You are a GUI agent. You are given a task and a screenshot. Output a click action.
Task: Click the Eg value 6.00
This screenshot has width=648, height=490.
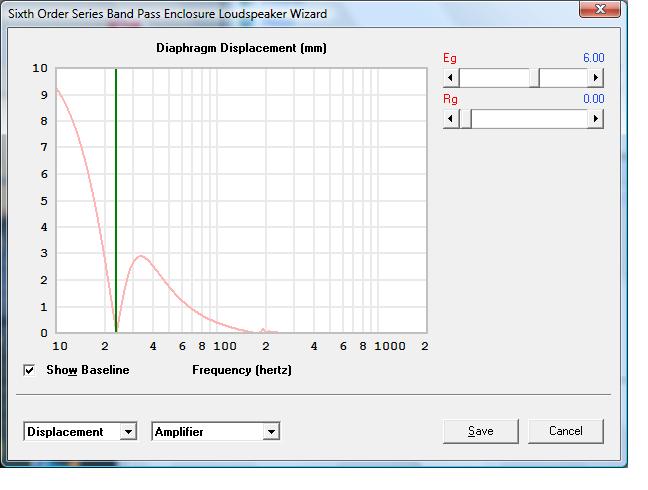point(593,58)
